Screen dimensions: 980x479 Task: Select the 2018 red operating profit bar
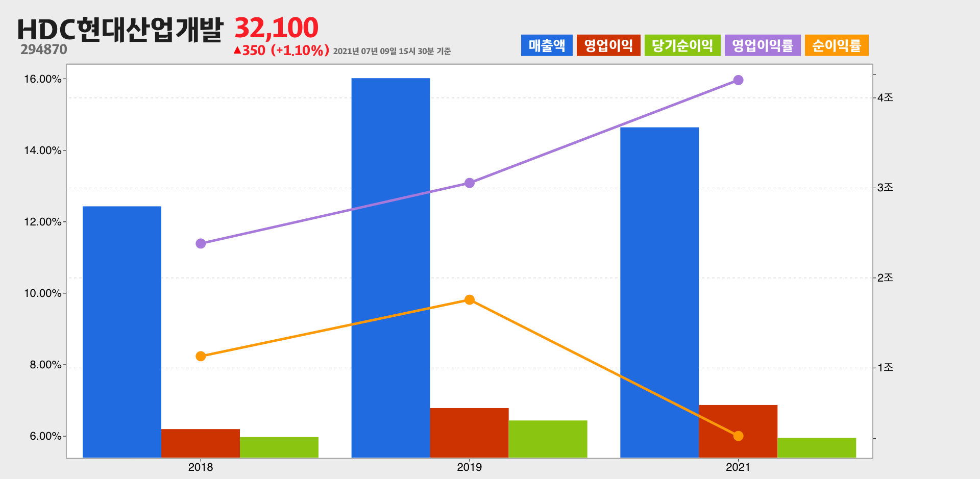[201, 443]
